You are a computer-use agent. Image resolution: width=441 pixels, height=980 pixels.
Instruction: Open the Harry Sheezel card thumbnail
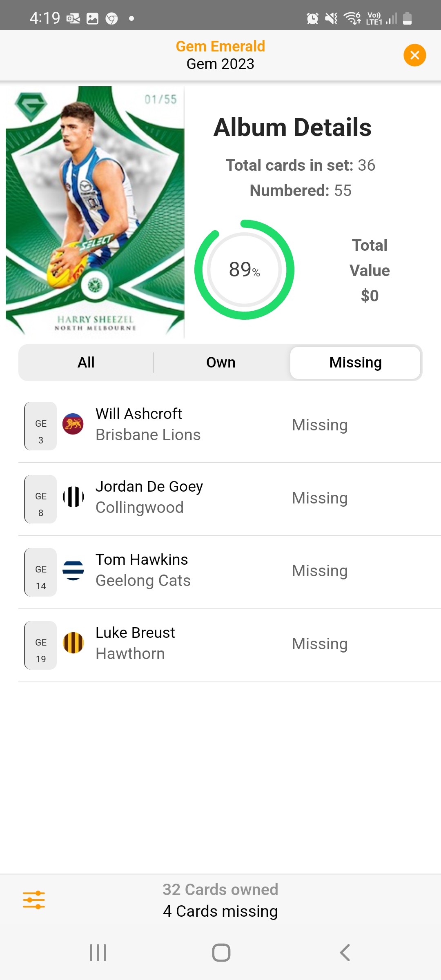(95, 212)
